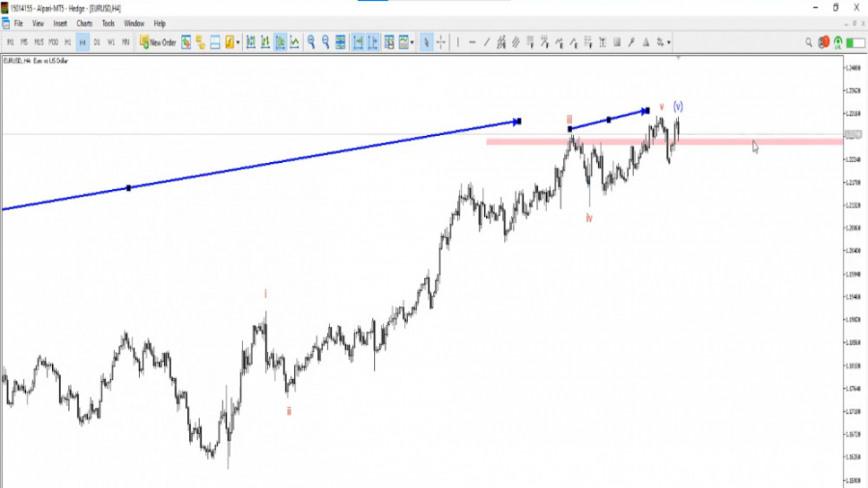Select the red Elliott wave label 'iv'

click(589, 219)
